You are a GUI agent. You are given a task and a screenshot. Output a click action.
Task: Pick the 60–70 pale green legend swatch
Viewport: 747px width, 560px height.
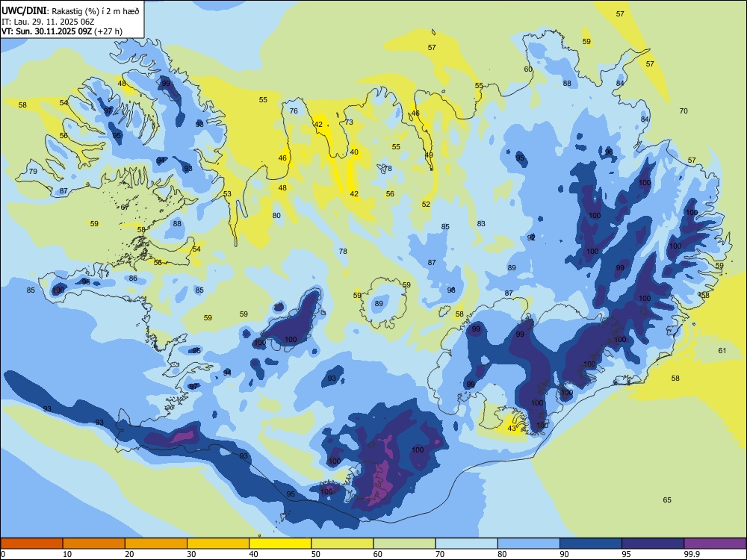click(404, 544)
